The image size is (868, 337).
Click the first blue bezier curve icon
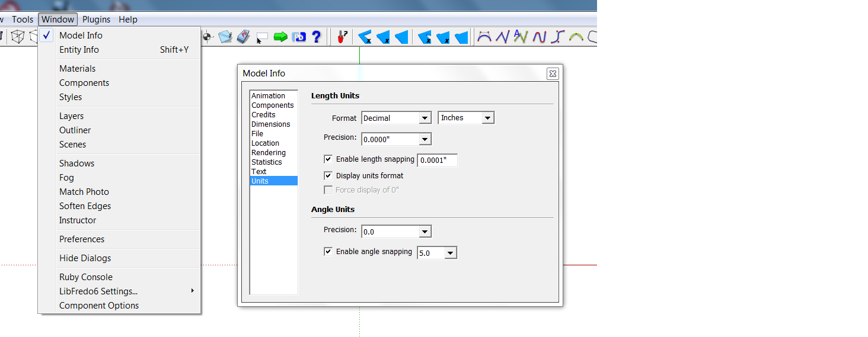coord(484,37)
